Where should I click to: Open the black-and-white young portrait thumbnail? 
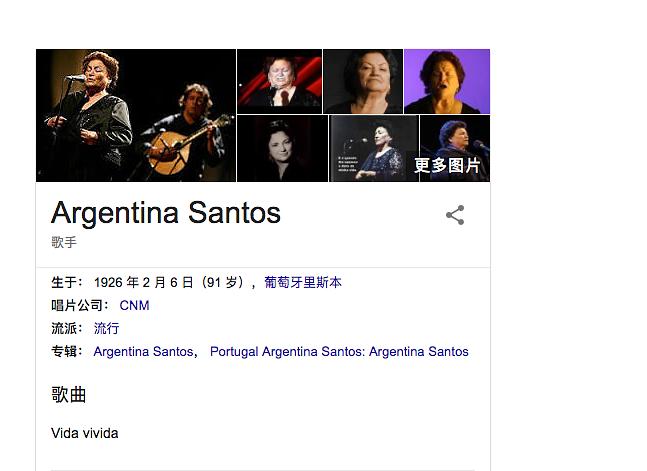(282, 149)
